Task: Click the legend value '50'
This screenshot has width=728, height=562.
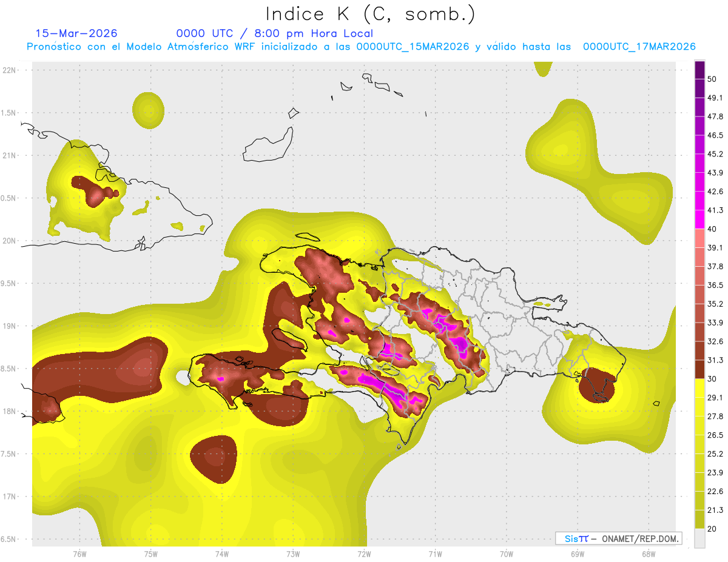Action: pos(713,79)
